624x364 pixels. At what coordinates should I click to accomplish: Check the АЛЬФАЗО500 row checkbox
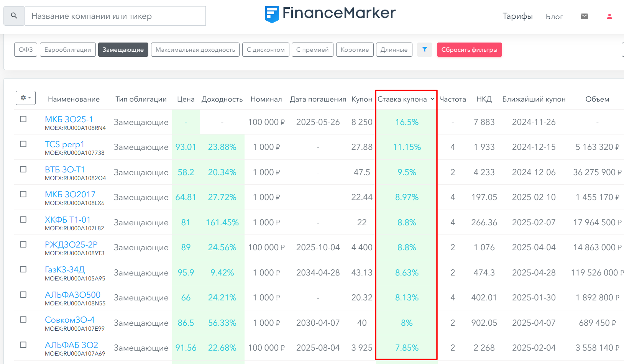point(23,295)
